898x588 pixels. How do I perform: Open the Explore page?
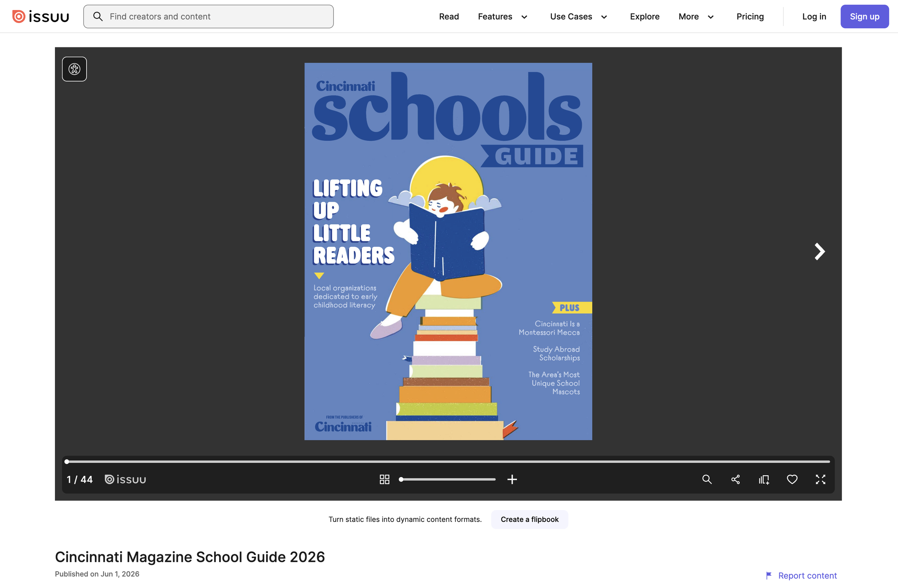click(644, 17)
